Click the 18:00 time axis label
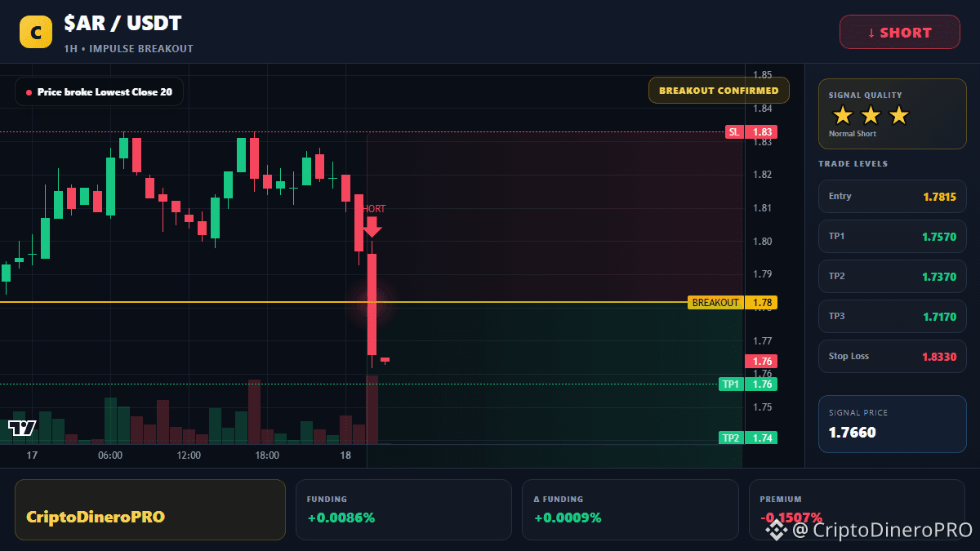The image size is (980, 551). pos(267,455)
